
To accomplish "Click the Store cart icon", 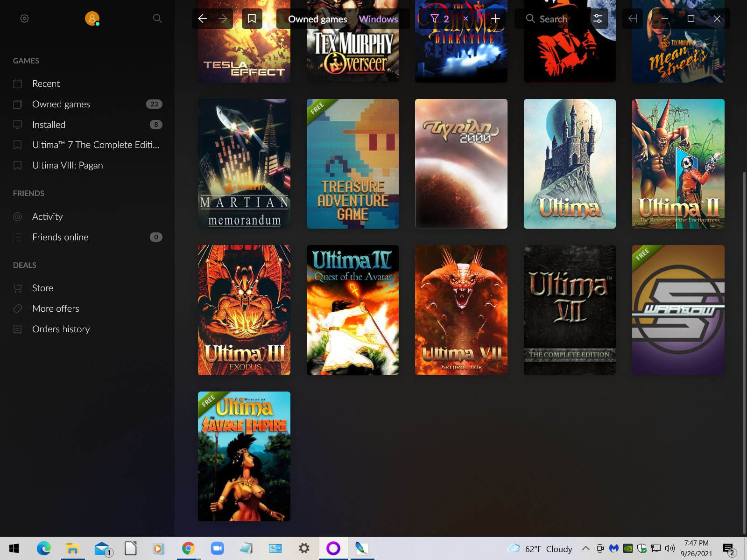I will pyautogui.click(x=18, y=288).
